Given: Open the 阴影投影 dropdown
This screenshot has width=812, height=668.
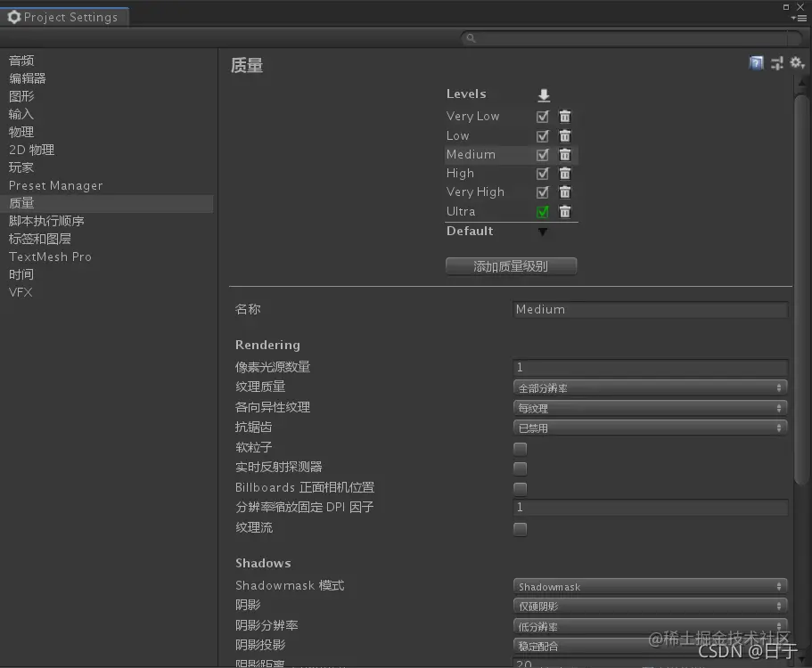Looking at the screenshot, I should coord(650,646).
